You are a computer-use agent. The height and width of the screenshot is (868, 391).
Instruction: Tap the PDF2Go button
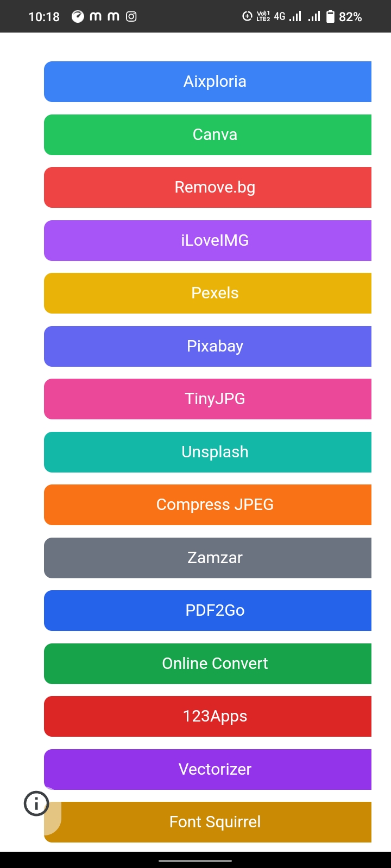pyautogui.click(x=215, y=610)
